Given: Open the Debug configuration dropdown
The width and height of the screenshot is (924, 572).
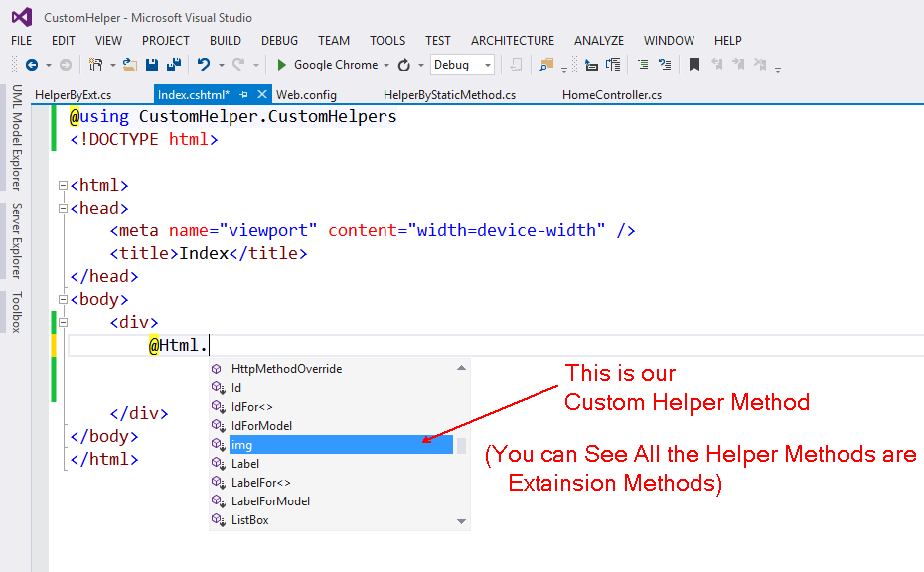Looking at the screenshot, I should click(x=488, y=65).
